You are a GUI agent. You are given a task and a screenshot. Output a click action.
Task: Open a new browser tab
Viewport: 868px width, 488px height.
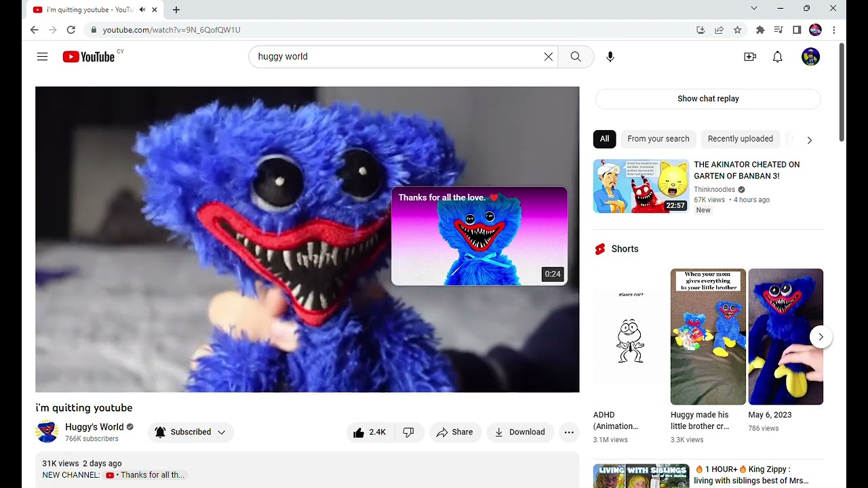[x=176, y=9]
